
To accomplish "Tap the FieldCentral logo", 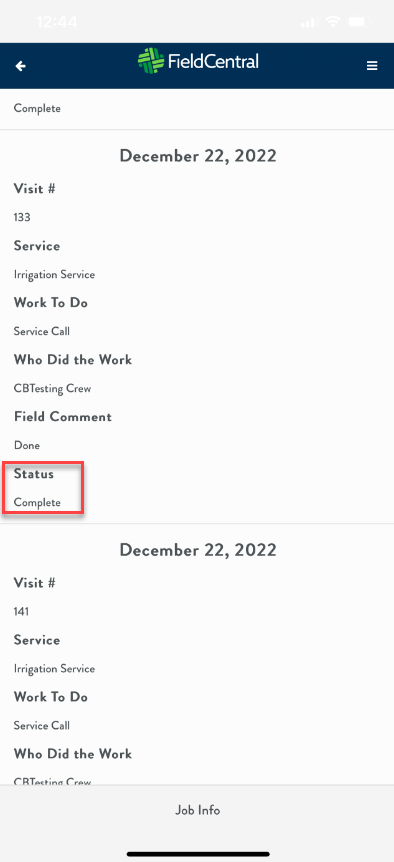I will [198, 61].
